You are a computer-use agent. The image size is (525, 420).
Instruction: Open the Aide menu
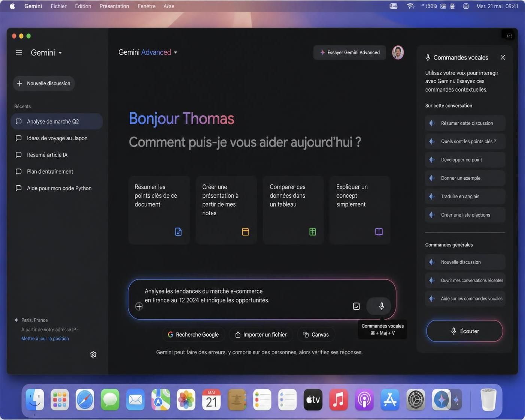click(169, 6)
